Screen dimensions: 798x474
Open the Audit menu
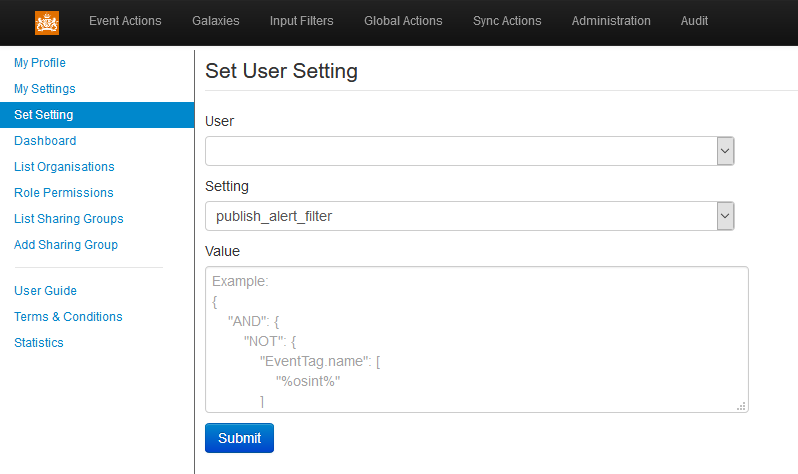click(694, 21)
